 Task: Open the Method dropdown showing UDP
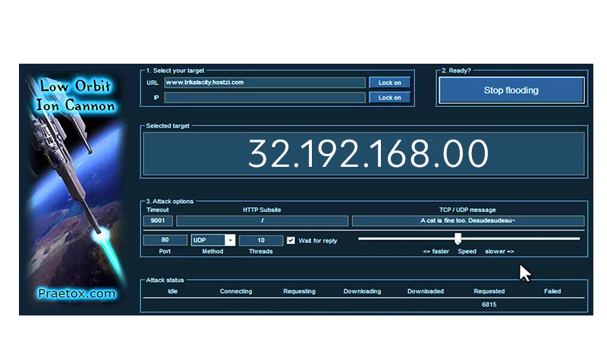coord(213,240)
